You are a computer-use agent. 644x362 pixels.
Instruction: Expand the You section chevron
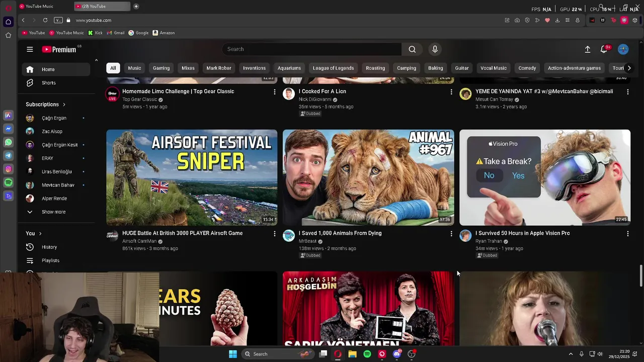[40, 234]
